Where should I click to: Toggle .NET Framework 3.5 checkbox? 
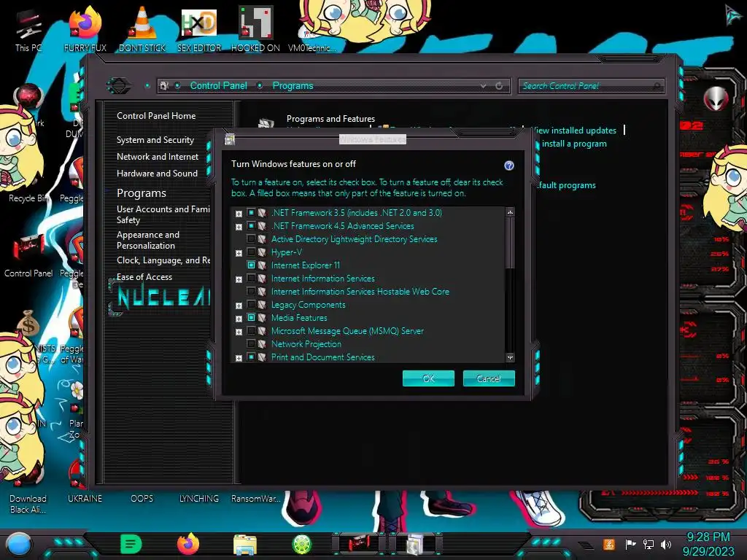[x=251, y=212]
